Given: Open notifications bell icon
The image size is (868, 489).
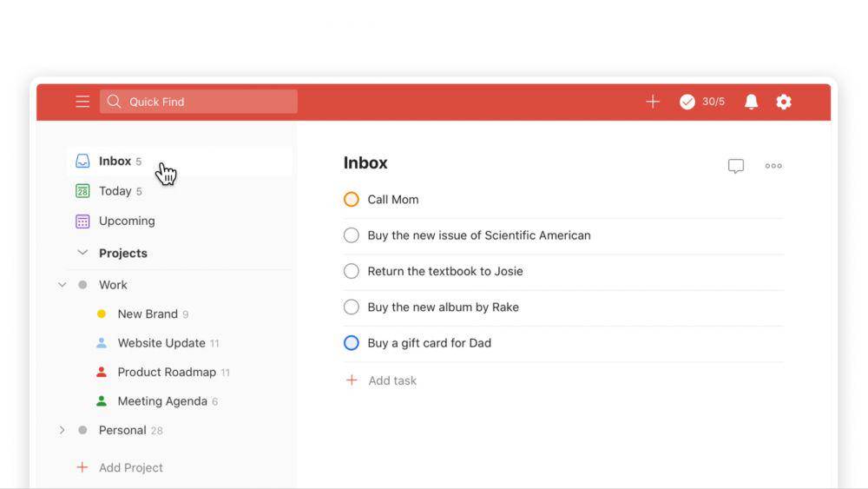Looking at the screenshot, I should 751,102.
